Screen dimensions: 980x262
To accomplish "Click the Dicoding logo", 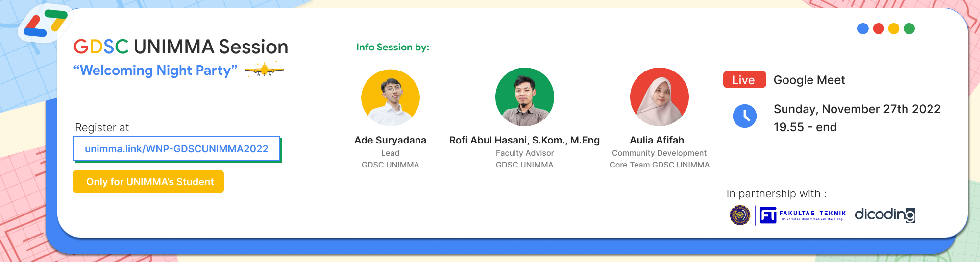I will (884, 214).
